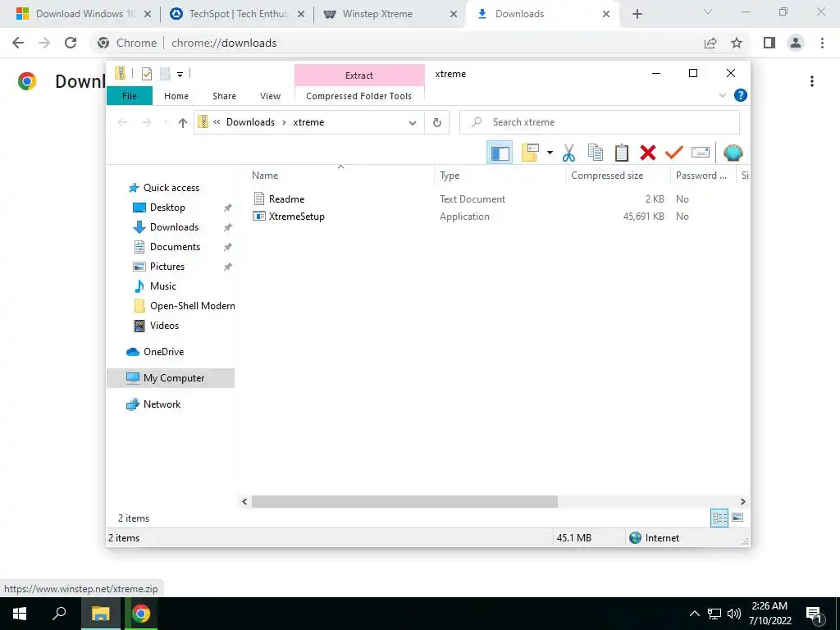The width and height of the screenshot is (840, 630).
Task: Select Quick access in navigation pane
Action: point(171,188)
